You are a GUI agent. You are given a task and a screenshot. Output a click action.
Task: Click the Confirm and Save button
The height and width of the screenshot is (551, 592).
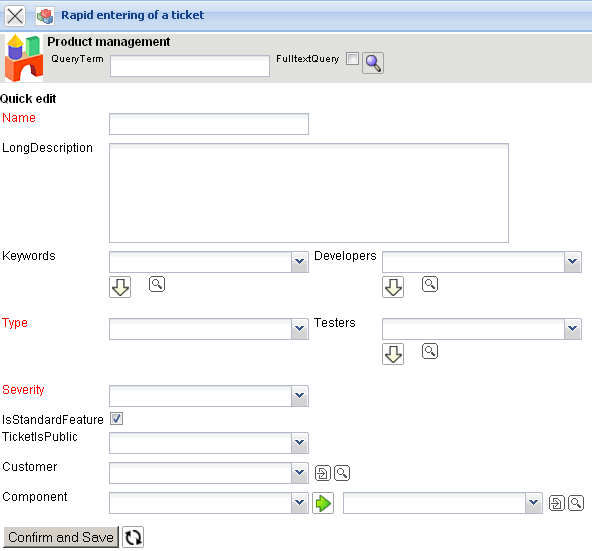click(x=61, y=537)
